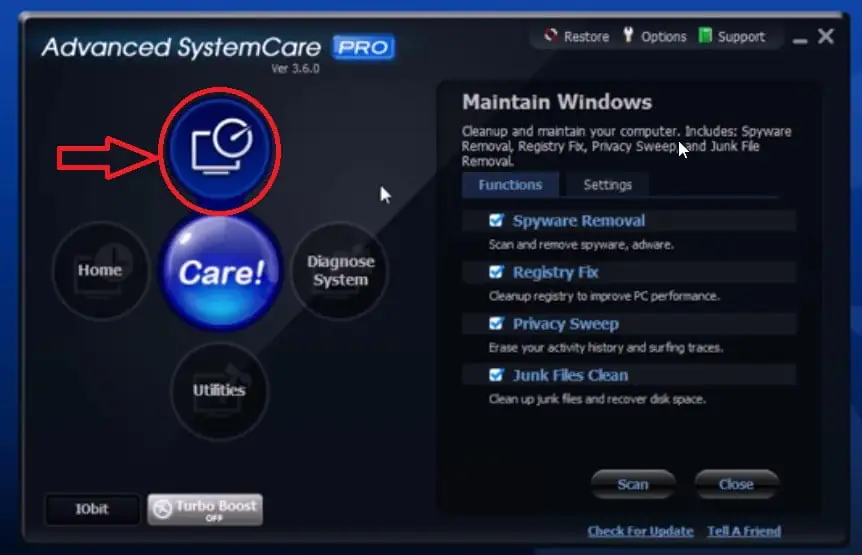Screen dimensions: 862x555
Task: Click the "Ver 3.6.0" version text
Action: [295, 69]
